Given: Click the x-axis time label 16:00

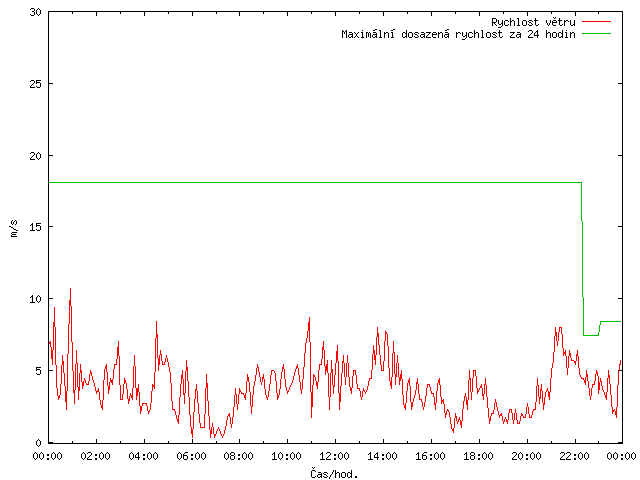Looking at the screenshot, I should (430, 456).
